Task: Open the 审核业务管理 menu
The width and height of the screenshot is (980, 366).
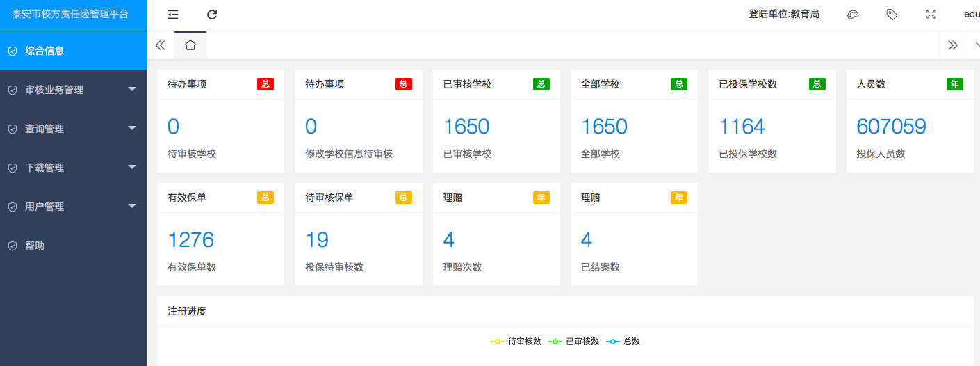Action: click(73, 90)
